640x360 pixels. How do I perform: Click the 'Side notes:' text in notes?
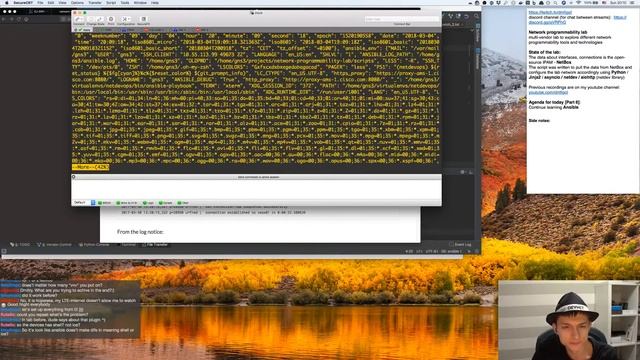[539, 120]
